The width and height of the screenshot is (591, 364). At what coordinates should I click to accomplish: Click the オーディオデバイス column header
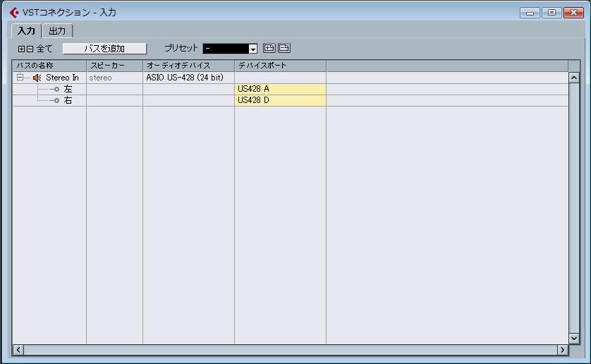click(x=188, y=66)
